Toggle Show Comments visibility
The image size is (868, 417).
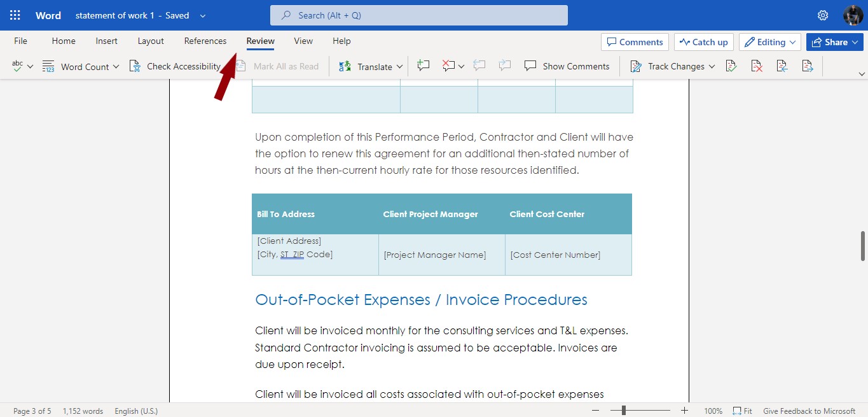[x=567, y=66]
